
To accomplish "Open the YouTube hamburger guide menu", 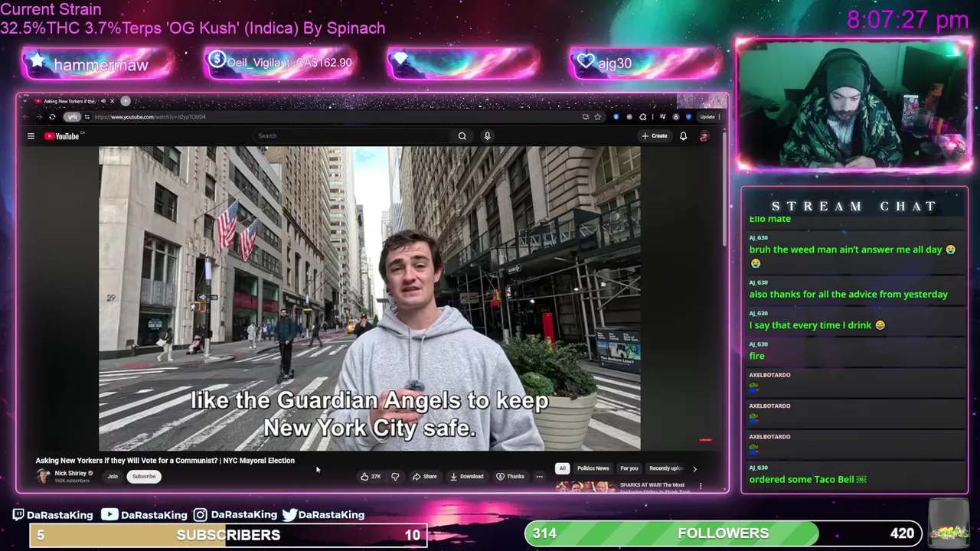I will pos(31,136).
